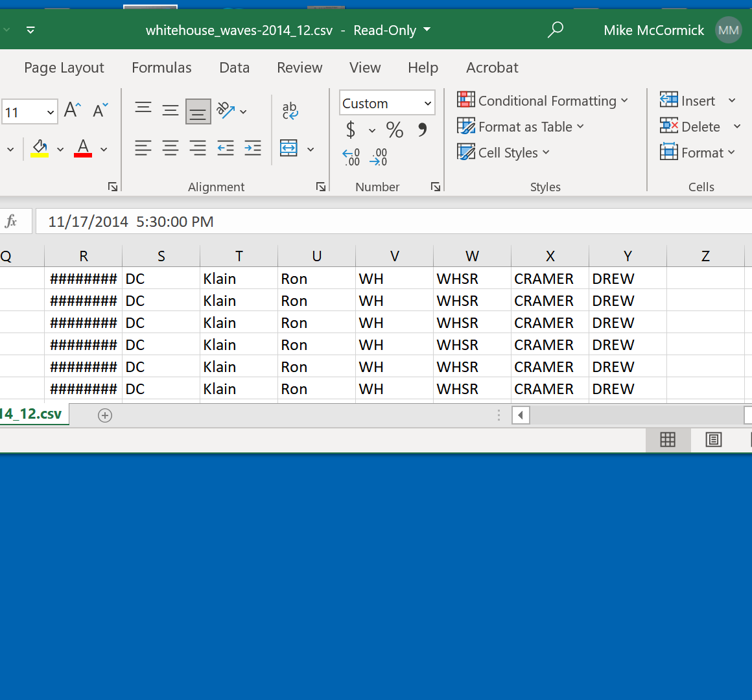
Task: Open the Custom number format dropdown
Action: [x=428, y=104]
